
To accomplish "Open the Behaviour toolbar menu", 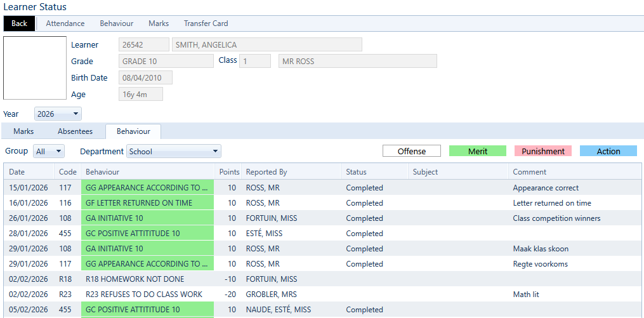I will [x=117, y=23].
